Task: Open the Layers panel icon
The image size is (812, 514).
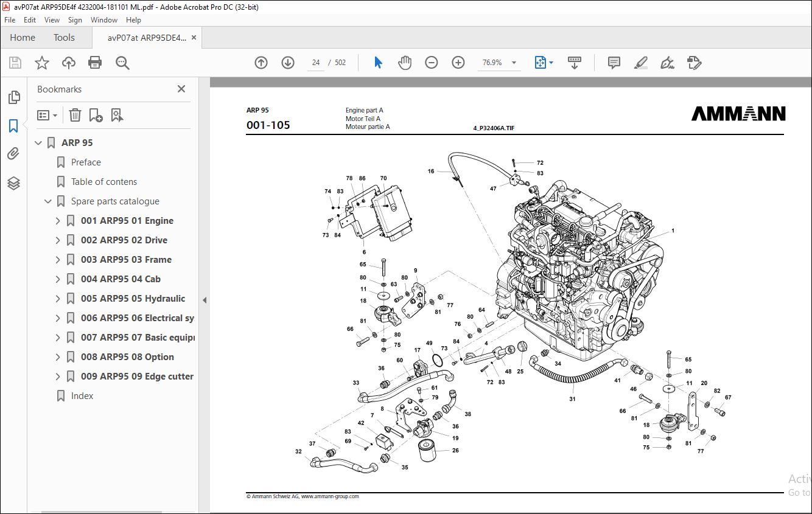Action: pyautogui.click(x=13, y=183)
